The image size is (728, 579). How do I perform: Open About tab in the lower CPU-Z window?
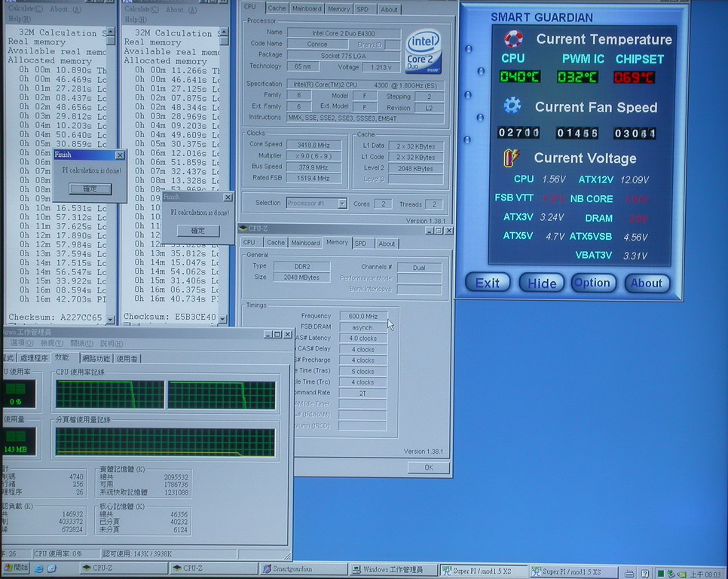click(387, 244)
